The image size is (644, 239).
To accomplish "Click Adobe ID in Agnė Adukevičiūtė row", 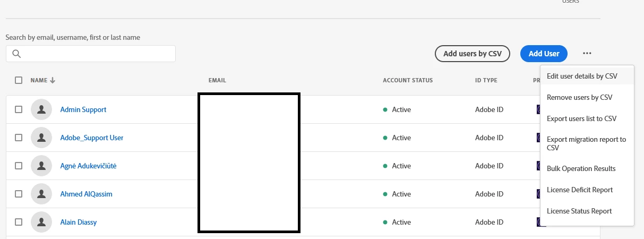I will 490,166.
